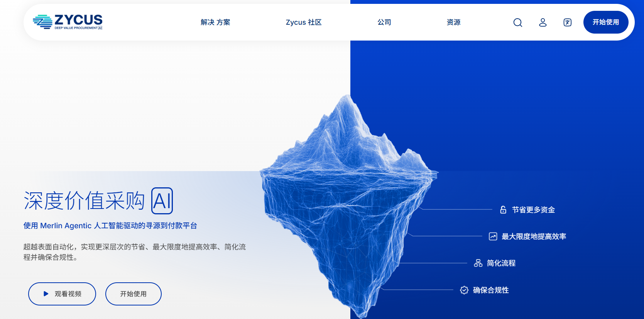Select the 最大限度地提高效率 label text

(x=534, y=236)
